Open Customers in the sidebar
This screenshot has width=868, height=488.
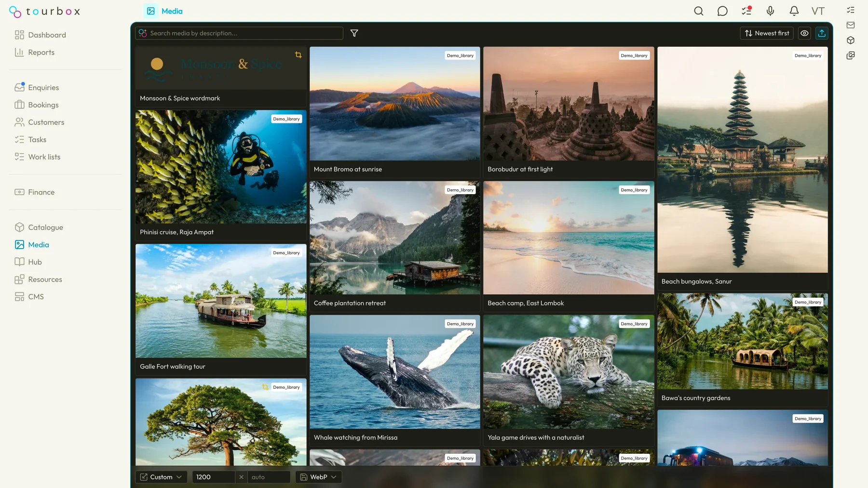[x=40, y=122]
